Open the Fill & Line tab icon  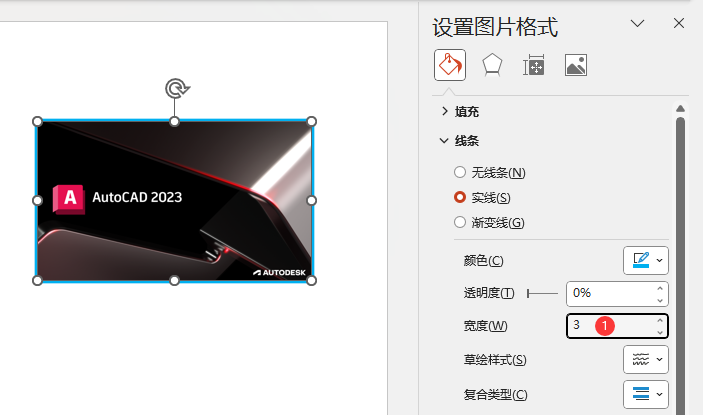tap(450, 65)
